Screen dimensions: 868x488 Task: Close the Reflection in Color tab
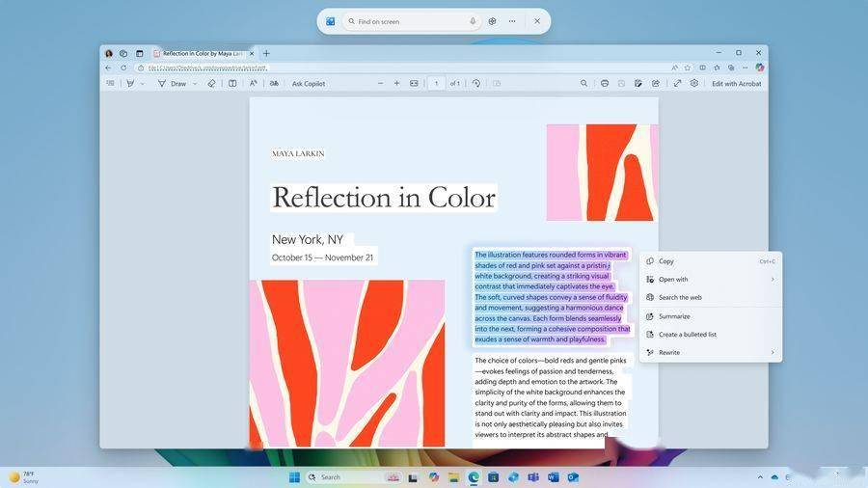[252, 54]
